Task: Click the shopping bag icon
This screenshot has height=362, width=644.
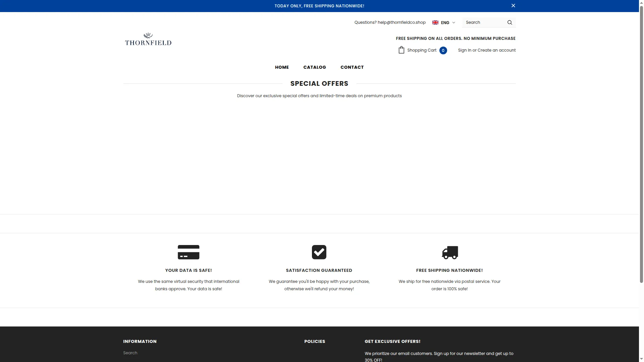Action: pos(401,50)
